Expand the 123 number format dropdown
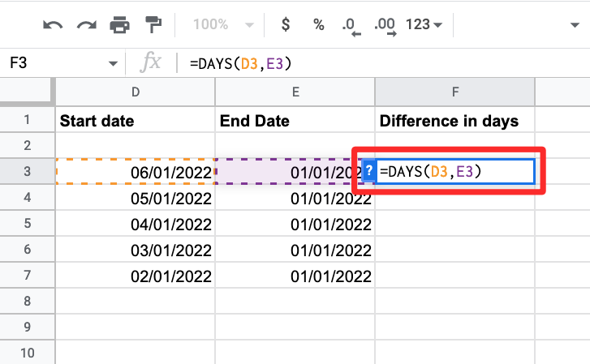This screenshot has width=590, height=364. coord(424,24)
